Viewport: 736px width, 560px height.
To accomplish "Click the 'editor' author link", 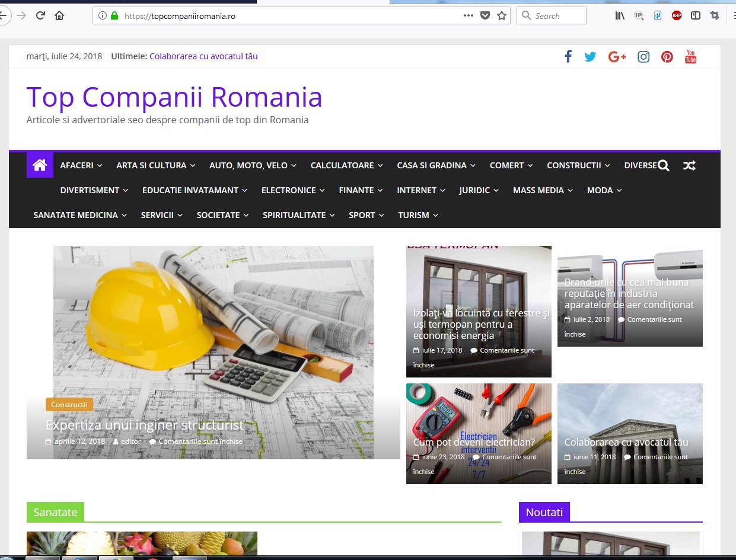I will click(130, 441).
